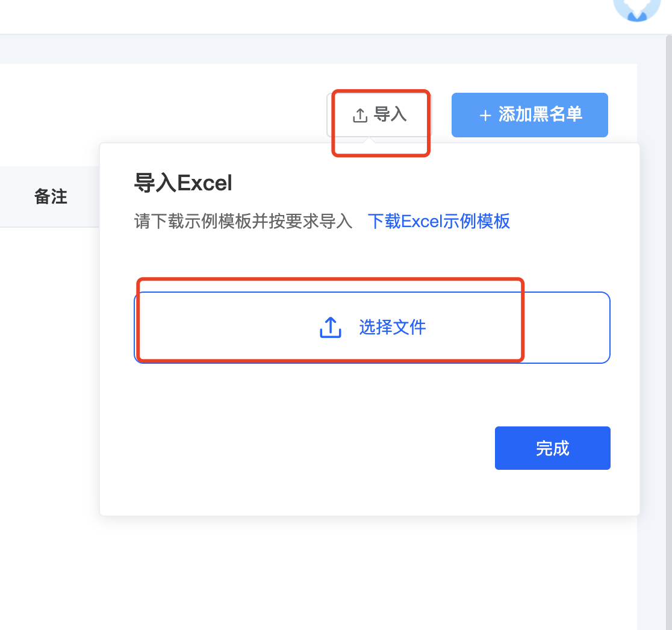
Task: Click the instruction text 请下载示例模板并按要求导入
Action: coord(243,222)
